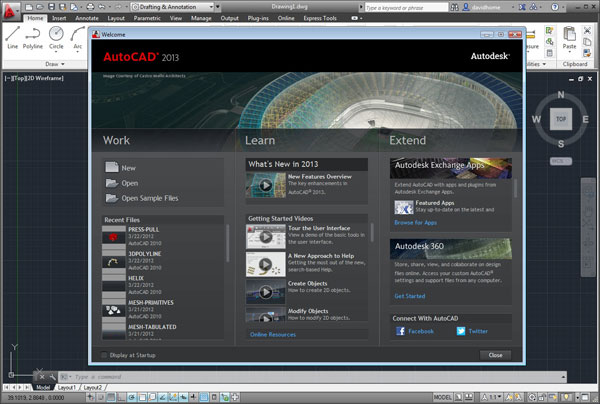Click the Open file quick access icon
Image resolution: width=600 pixels, height=404 pixels.
pos(40,7)
